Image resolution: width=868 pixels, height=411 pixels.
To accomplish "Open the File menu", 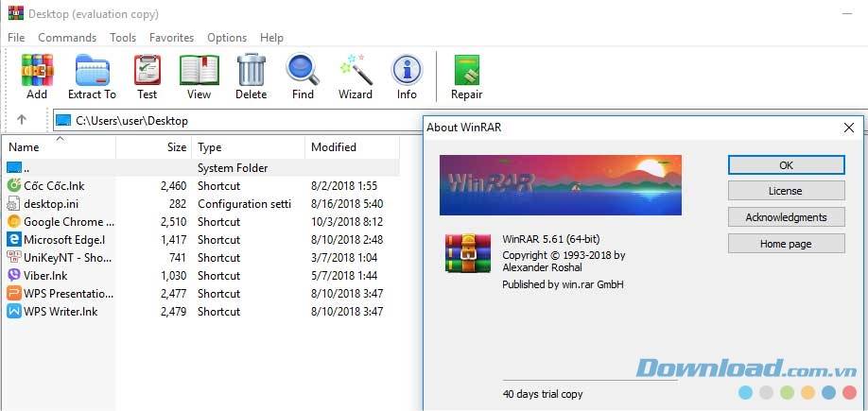I will (x=16, y=38).
